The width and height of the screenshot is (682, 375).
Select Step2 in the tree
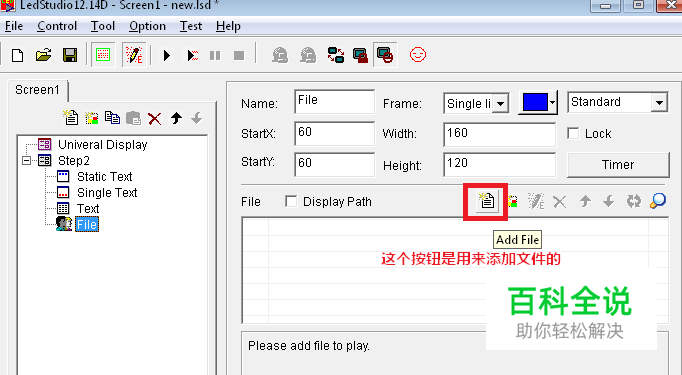point(74,161)
